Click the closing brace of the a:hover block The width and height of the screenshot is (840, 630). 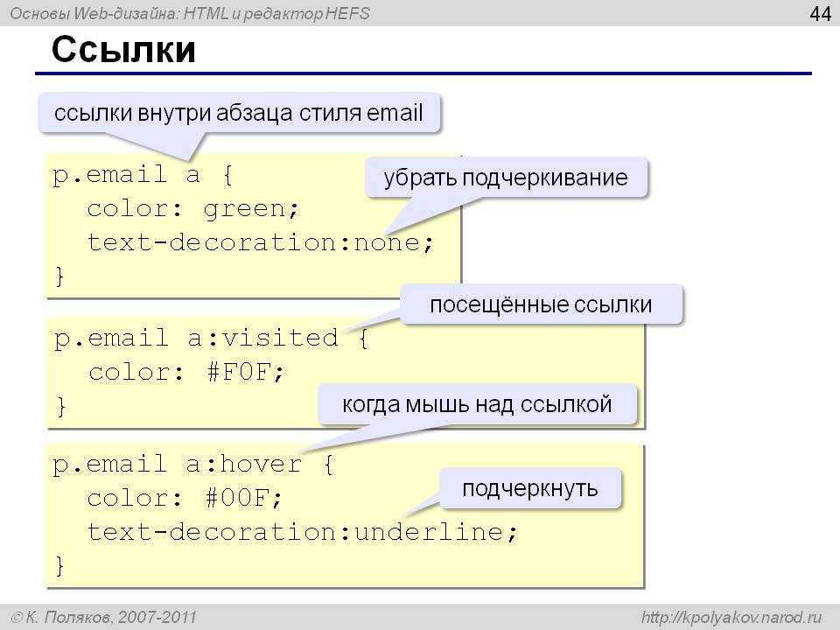(x=59, y=566)
